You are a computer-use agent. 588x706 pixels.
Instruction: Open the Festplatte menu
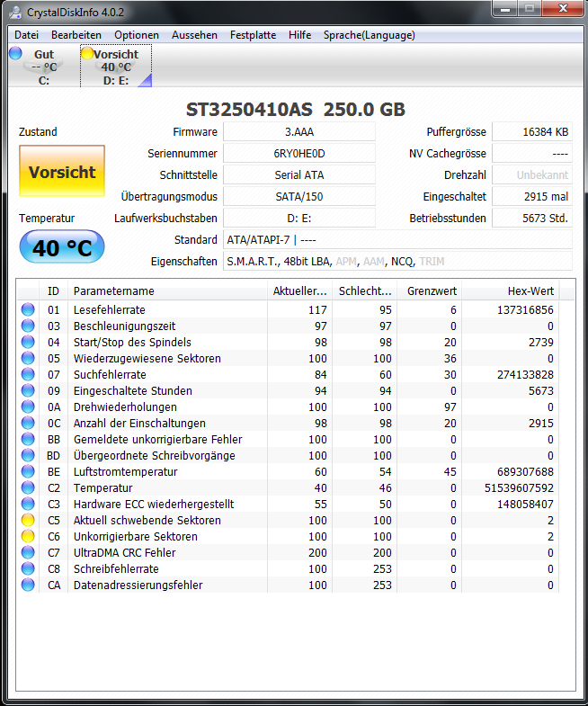[253, 35]
